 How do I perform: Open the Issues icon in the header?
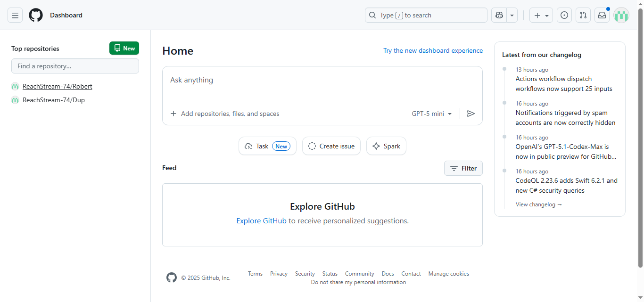[x=564, y=15]
